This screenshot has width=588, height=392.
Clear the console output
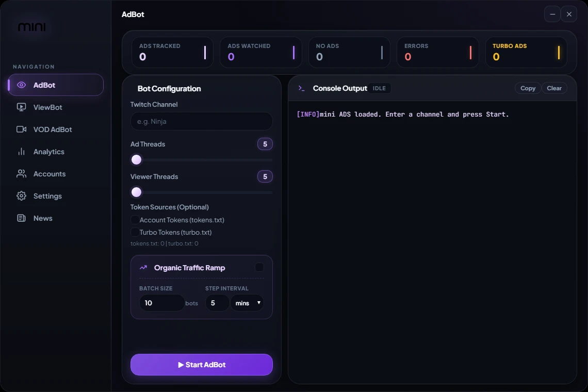click(x=554, y=88)
